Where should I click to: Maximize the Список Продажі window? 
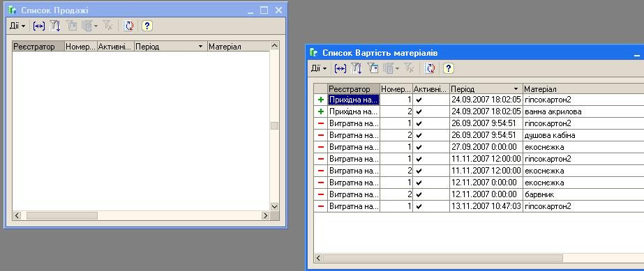264,10
